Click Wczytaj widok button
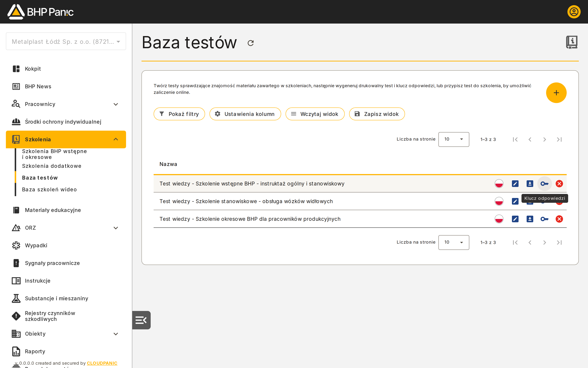 coord(315,114)
